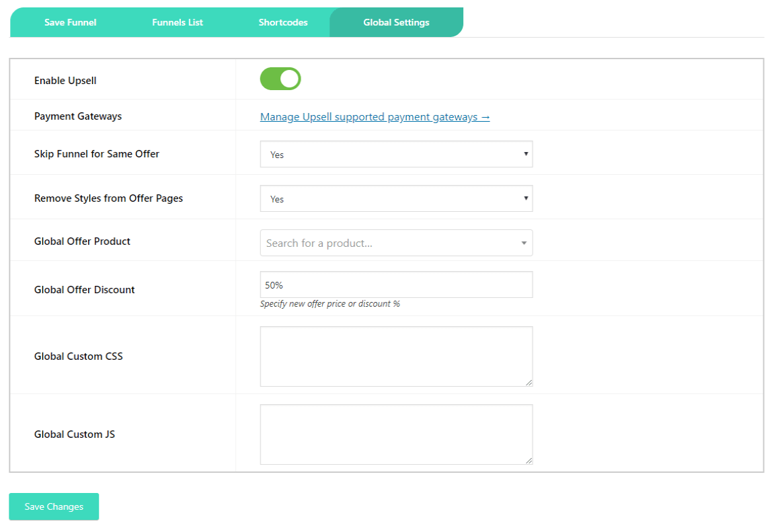This screenshot has height=532, width=776.
Task: Click the Global Custom CSS label
Action: pos(79,356)
